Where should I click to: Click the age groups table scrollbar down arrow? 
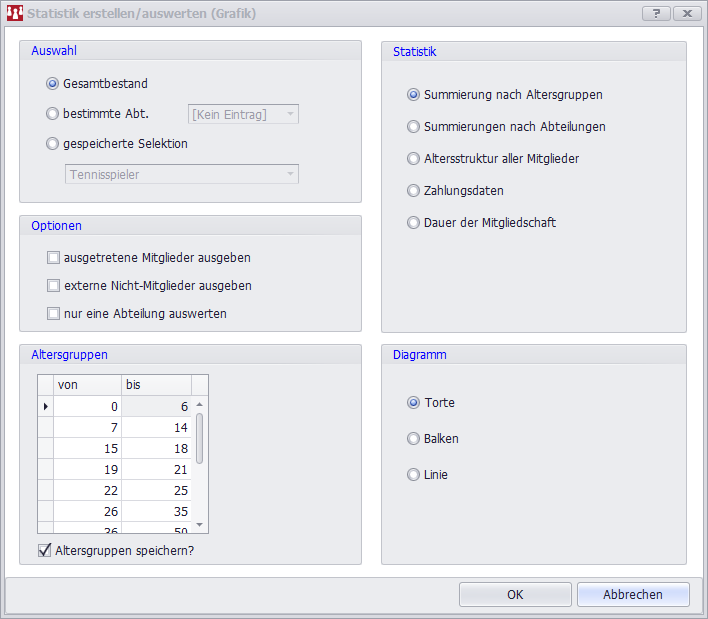pyautogui.click(x=199, y=525)
